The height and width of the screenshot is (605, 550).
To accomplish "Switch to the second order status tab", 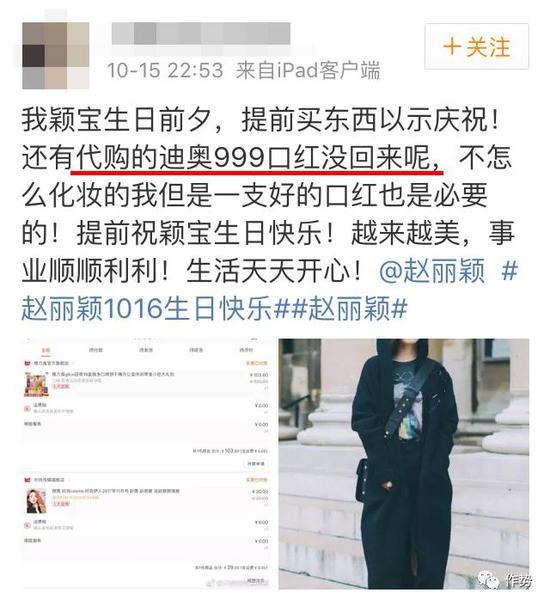I will point(96,350).
